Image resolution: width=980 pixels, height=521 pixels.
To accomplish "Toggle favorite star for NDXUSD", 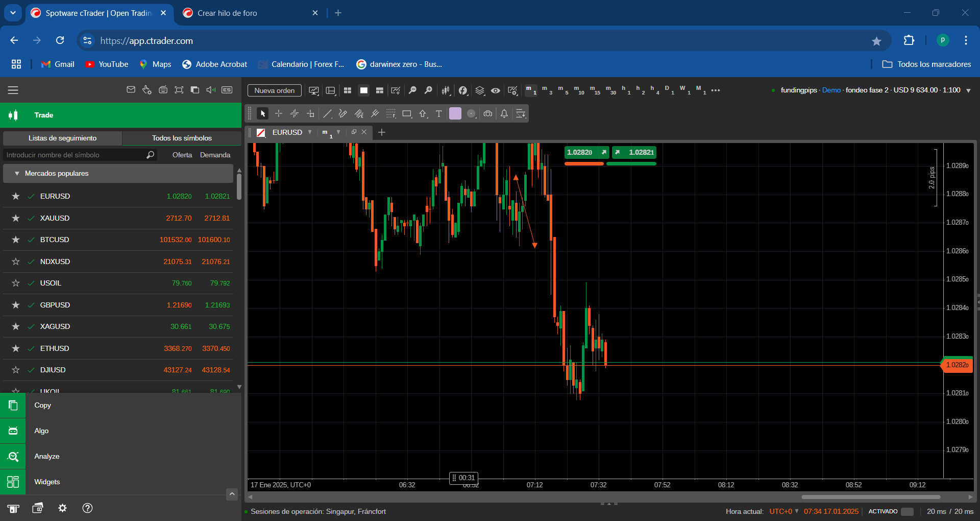I will click(16, 262).
